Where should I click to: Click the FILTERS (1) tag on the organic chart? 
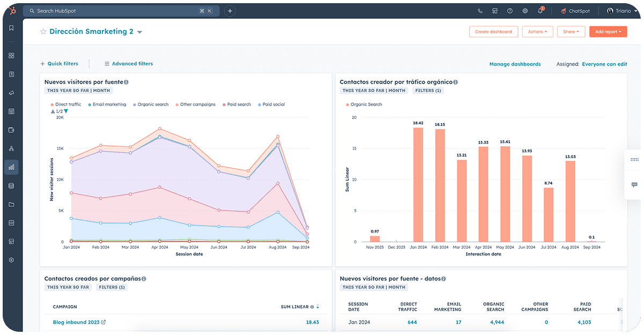(x=428, y=91)
